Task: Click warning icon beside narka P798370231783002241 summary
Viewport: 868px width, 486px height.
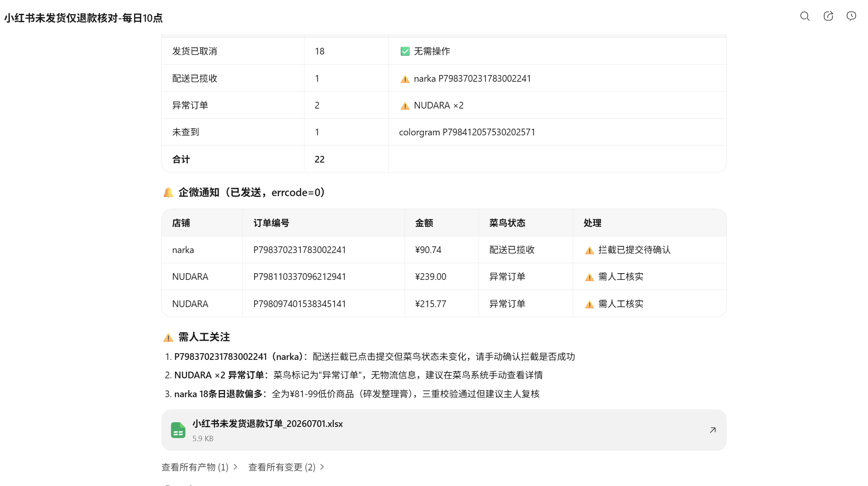Action: tap(405, 79)
